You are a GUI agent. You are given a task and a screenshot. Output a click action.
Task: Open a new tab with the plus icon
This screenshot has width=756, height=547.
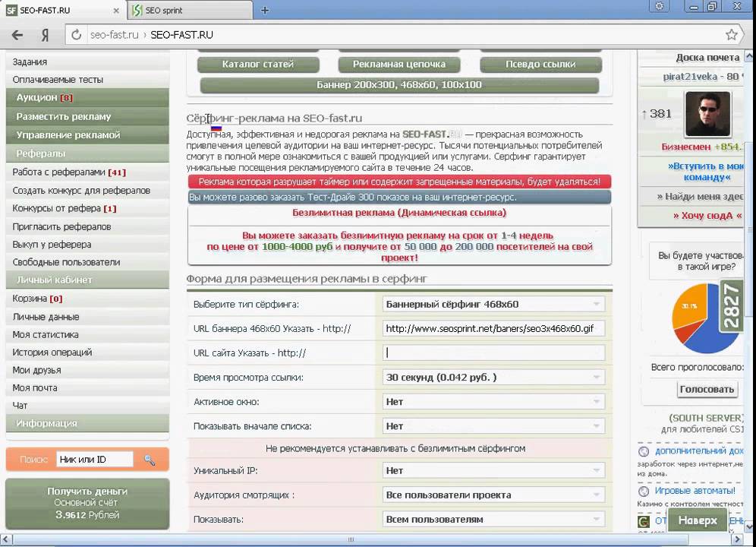[x=265, y=11]
